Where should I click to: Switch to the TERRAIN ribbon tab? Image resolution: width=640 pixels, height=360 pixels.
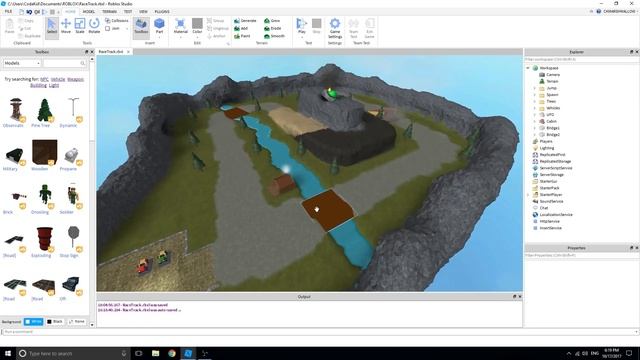pos(109,12)
